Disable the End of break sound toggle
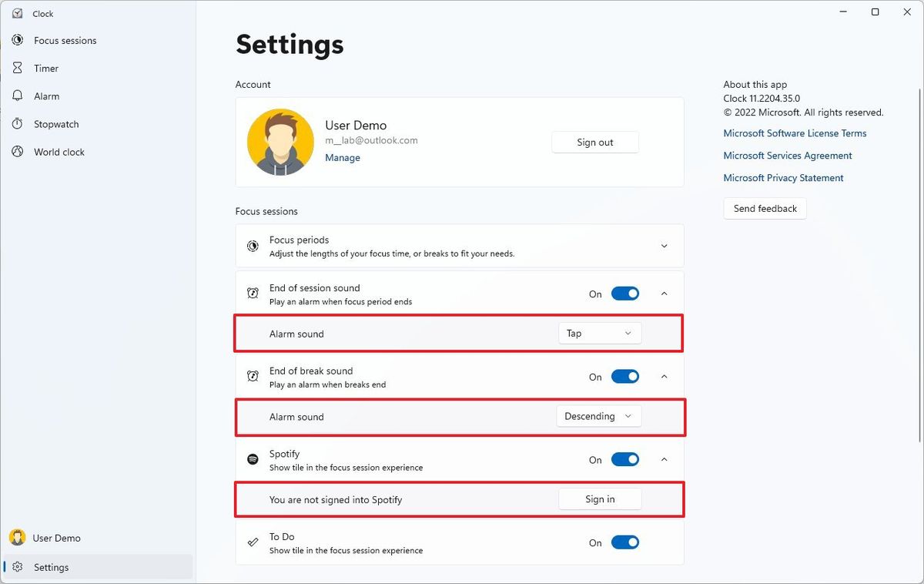This screenshot has width=924, height=584. point(624,377)
